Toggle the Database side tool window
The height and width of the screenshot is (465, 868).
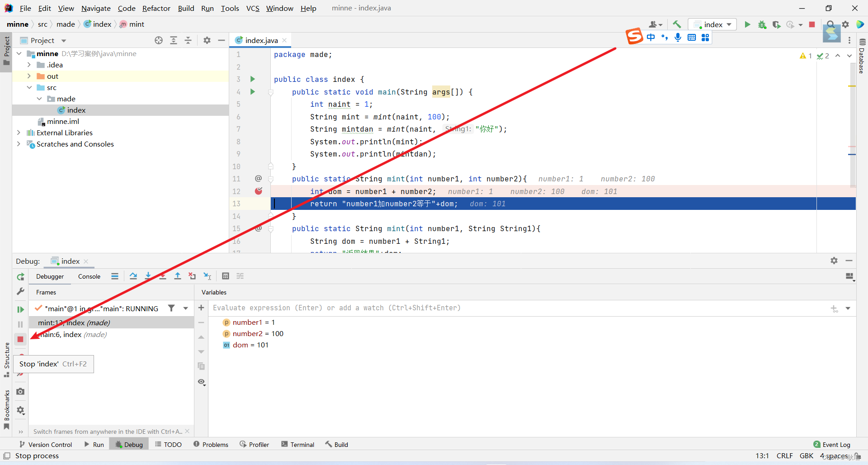point(862,56)
